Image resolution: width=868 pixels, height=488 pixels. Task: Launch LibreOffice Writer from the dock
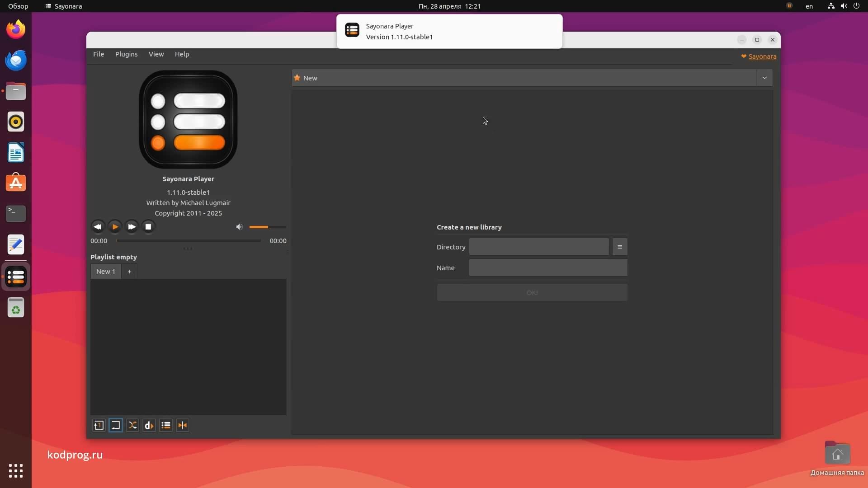pos(16,153)
